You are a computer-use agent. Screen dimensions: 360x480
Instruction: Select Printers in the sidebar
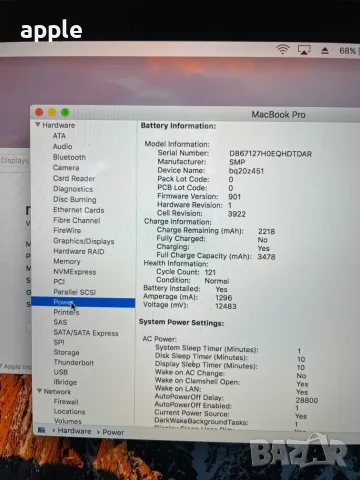coord(66,312)
